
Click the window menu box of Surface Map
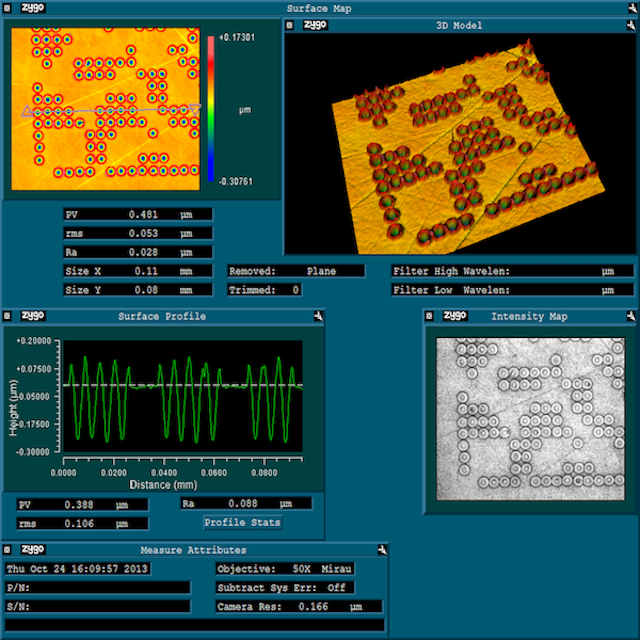click(7, 8)
